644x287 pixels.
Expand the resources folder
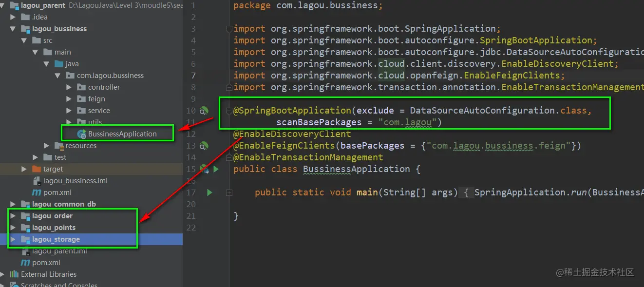47,146
